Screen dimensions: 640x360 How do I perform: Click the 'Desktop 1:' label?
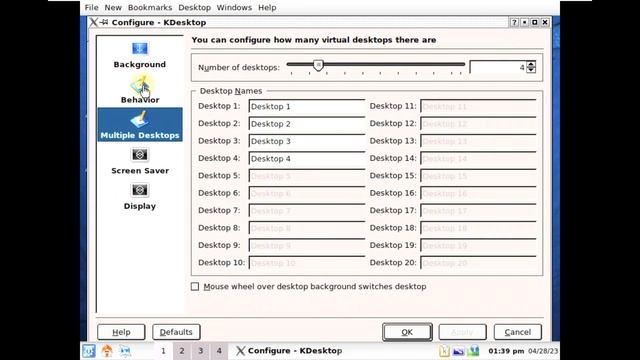(219, 106)
